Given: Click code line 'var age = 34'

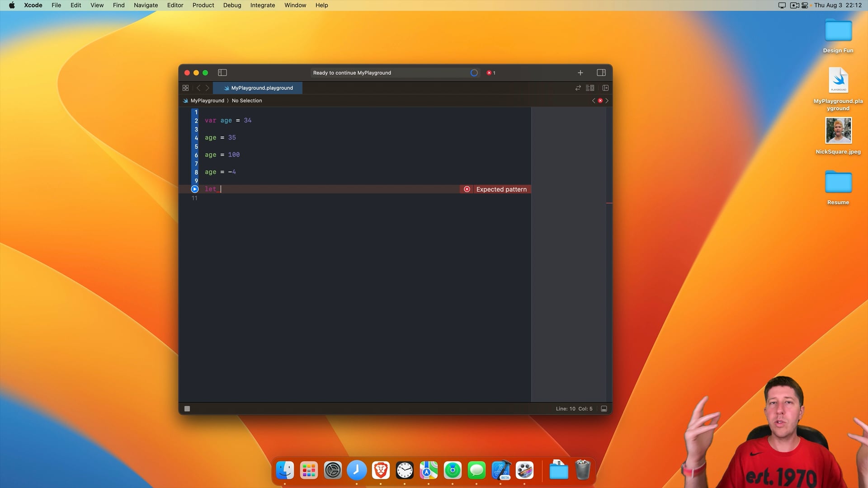Looking at the screenshot, I should (228, 121).
